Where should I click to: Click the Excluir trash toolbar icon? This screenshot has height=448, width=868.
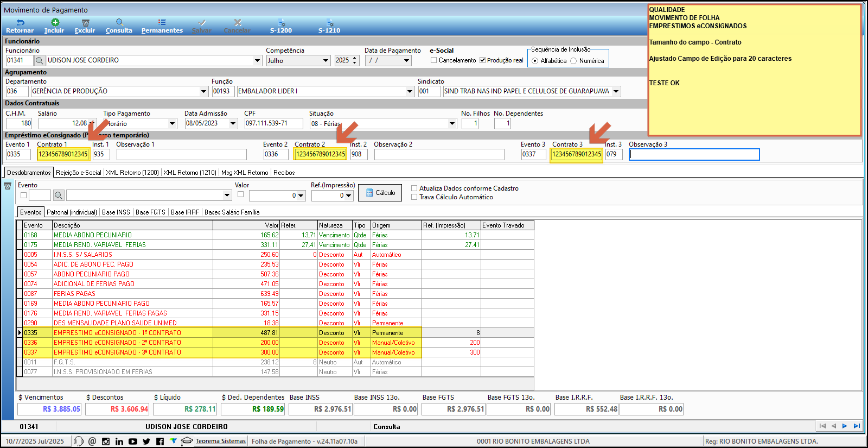(85, 22)
